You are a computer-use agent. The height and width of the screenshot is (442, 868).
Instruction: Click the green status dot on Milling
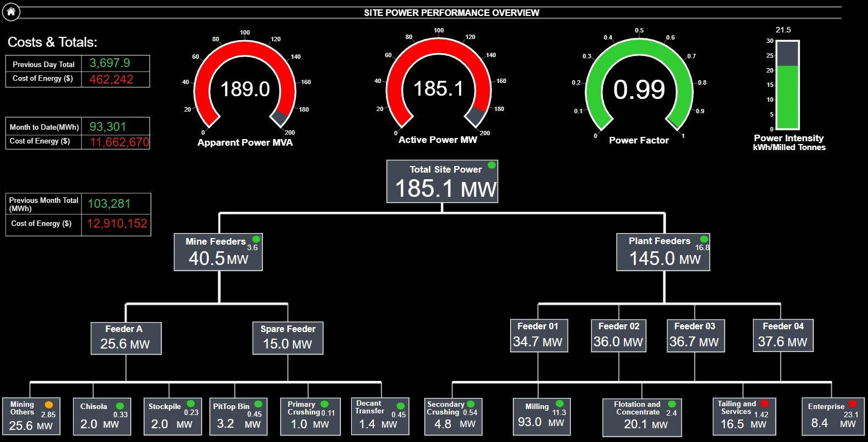[560, 404]
